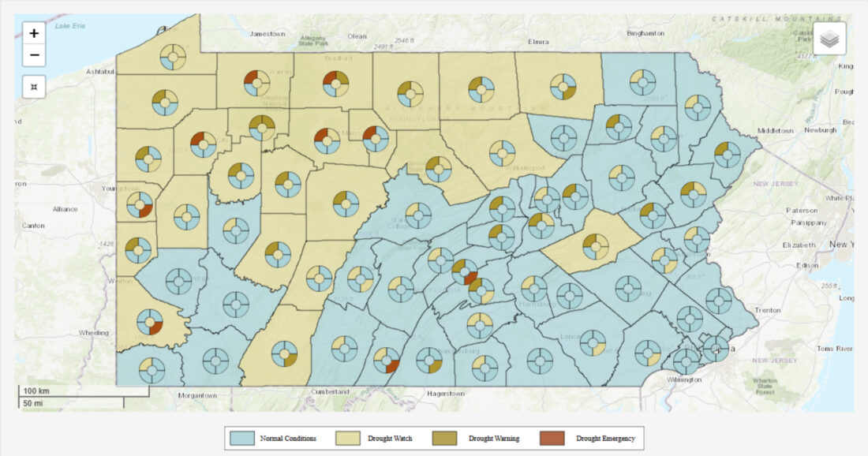Image resolution: width=868 pixels, height=456 pixels.
Task: Open the map layers selector
Action: coord(829,39)
